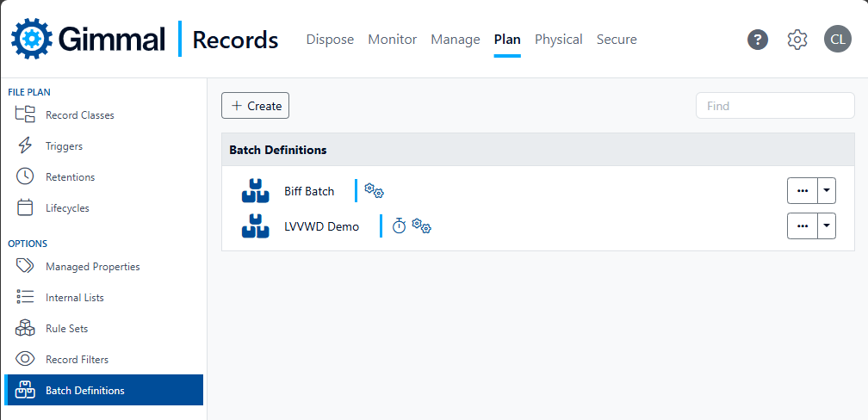The width and height of the screenshot is (868, 420).
Task: Open the help question mark icon
Action: (x=757, y=40)
